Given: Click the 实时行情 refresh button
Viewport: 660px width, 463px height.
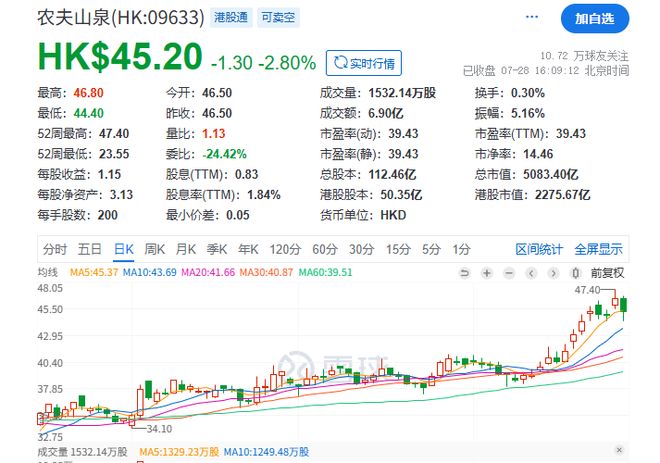Looking at the screenshot, I should coord(364,63).
